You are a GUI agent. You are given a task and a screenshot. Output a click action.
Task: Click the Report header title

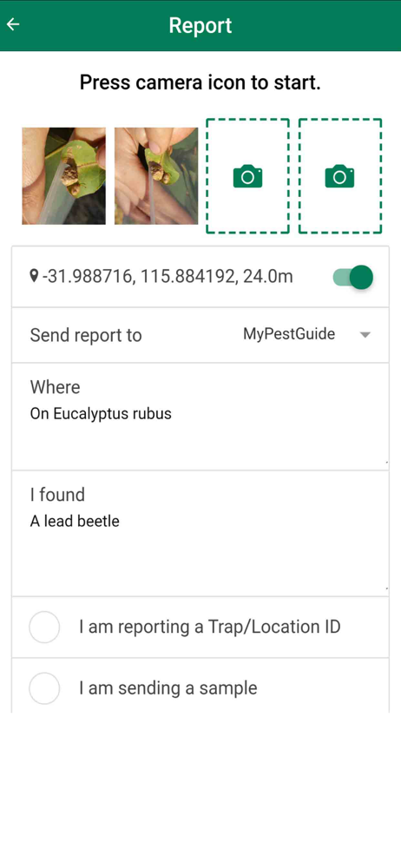pos(200,25)
